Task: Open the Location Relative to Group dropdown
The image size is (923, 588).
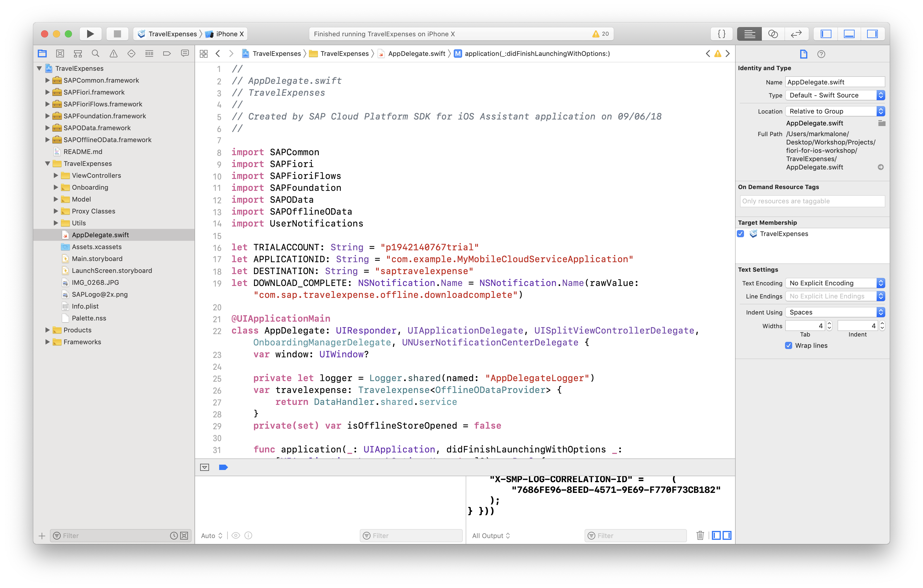Action: (835, 111)
